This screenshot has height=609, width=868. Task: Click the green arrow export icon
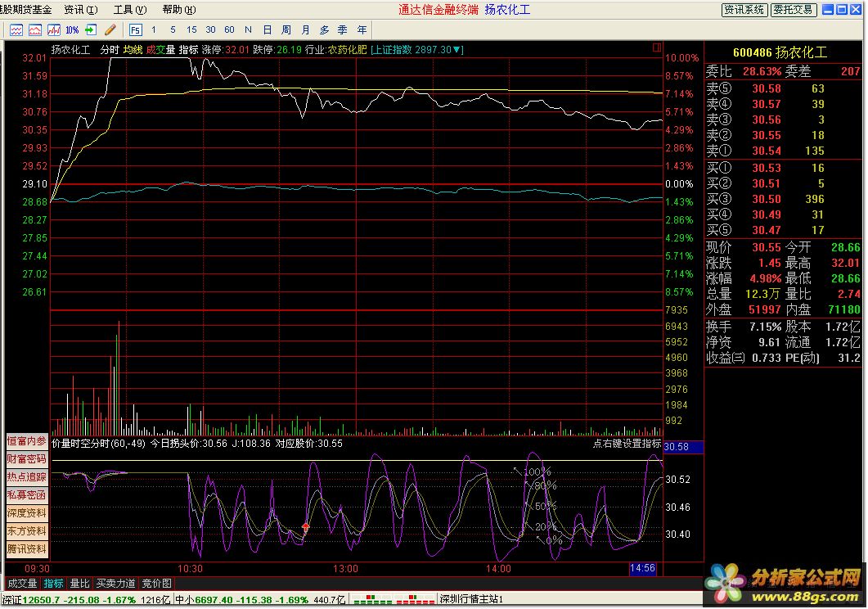pos(91,30)
